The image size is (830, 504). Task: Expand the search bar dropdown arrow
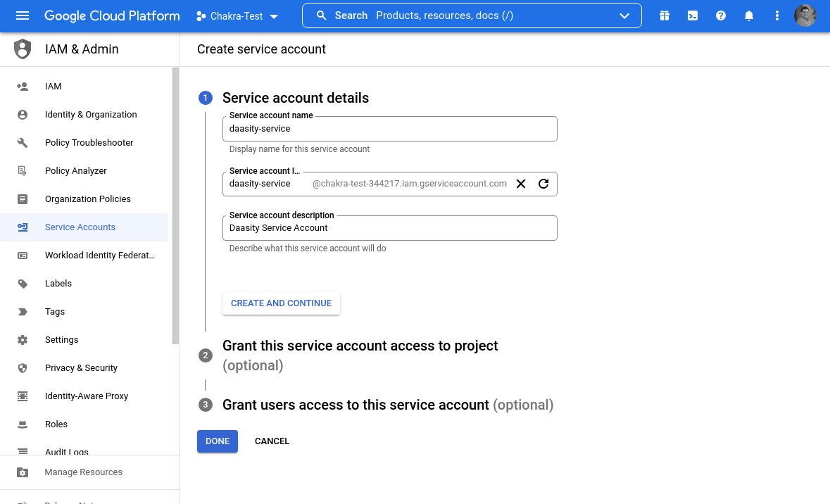(x=624, y=16)
